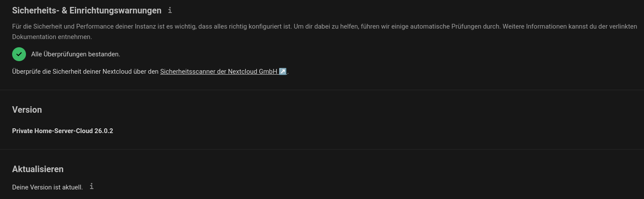Open info icon beside Sicherheits- & Einrichtungswarnungen heading

click(170, 10)
